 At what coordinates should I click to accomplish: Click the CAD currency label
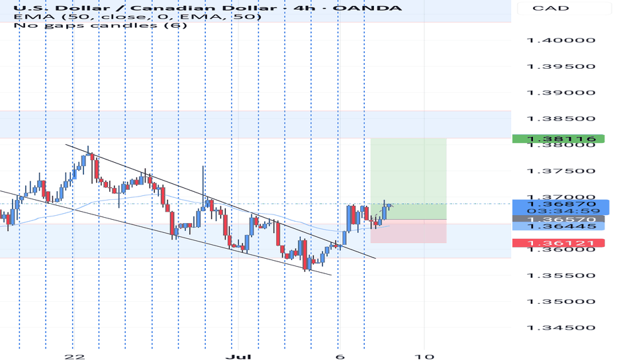[x=550, y=8]
